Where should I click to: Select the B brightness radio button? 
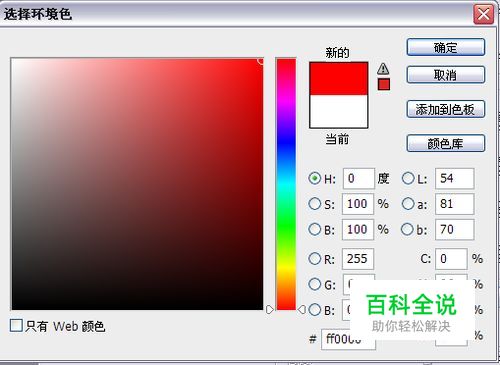coord(314,229)
